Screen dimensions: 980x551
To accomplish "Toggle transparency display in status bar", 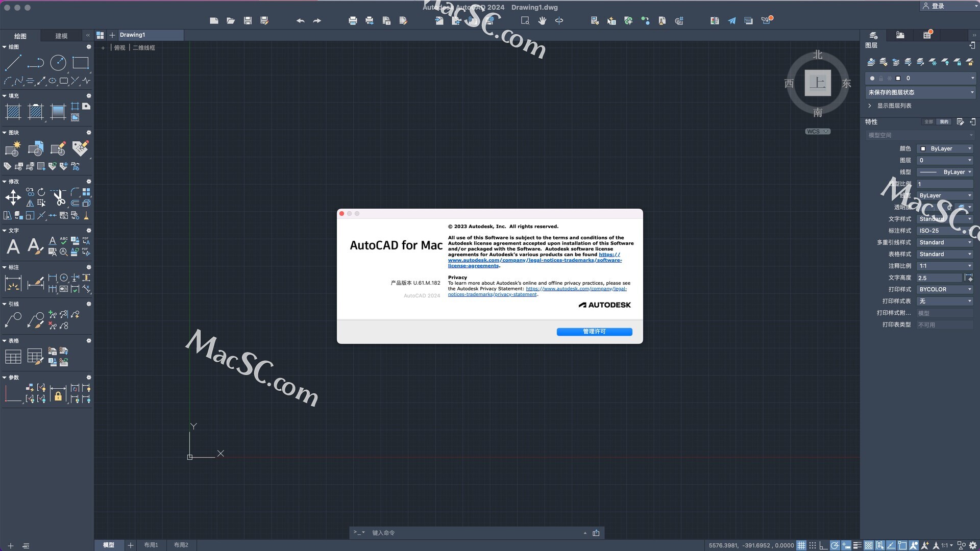I will point(868,545).
